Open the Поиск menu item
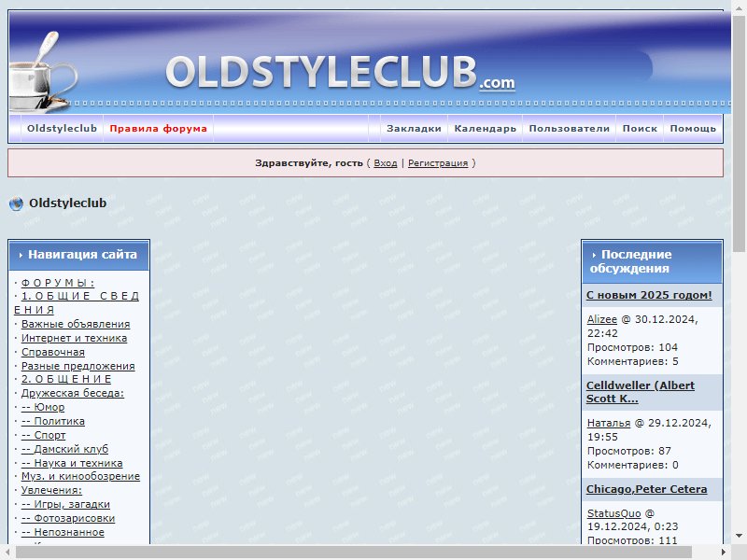Viewport: 747px width, 560px height. pyautogui.click(x=640, y=129)
